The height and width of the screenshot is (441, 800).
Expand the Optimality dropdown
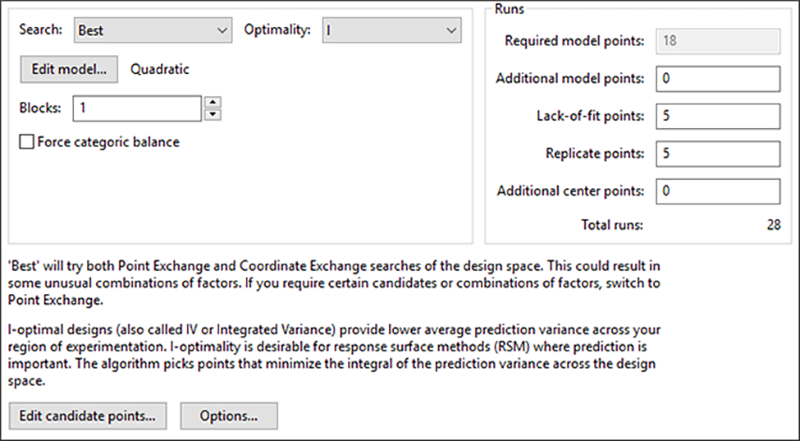(x=390, y=30)
